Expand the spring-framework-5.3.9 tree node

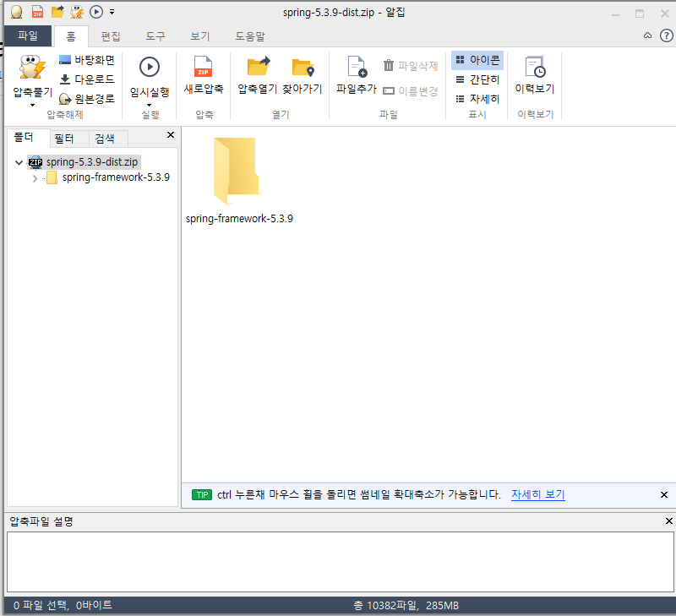pyautogui.click(x=35, y=178)
